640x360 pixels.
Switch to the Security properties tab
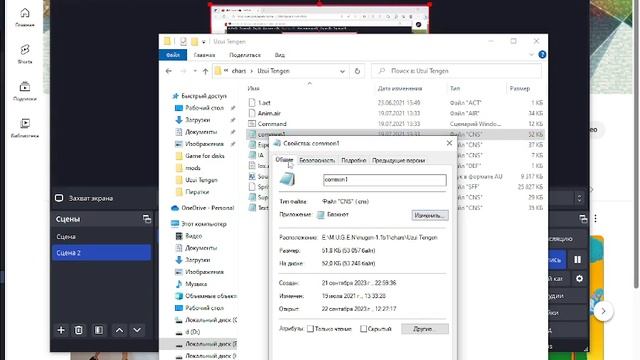pyautogui.click(x=317, y=160)
